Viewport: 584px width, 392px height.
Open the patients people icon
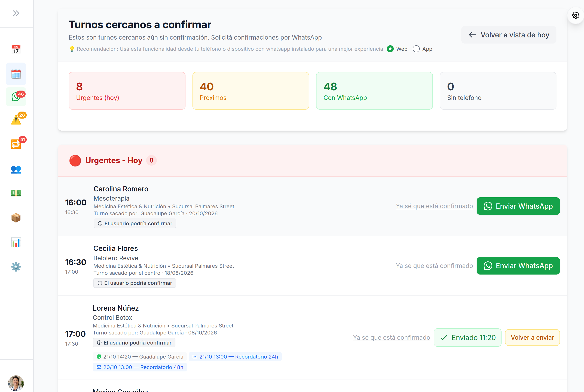click(x=16, y=169)
